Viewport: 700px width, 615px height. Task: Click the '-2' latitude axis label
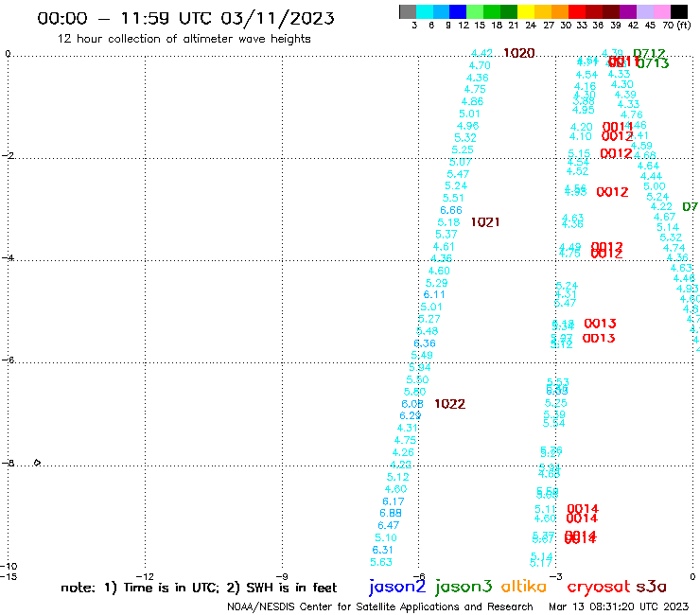click(x=8, y=155)
